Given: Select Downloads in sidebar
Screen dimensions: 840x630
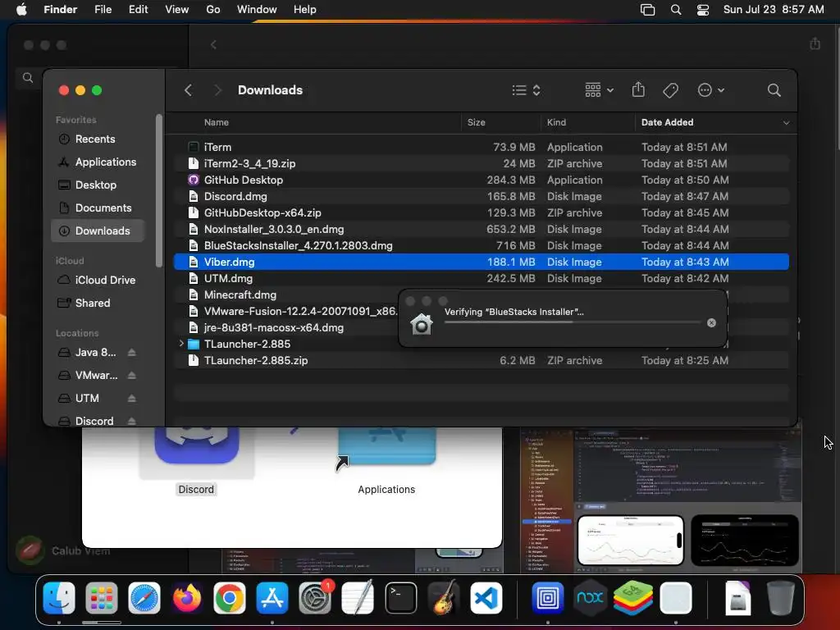Looking at the screenshot, I should click(x=98, y=231).
